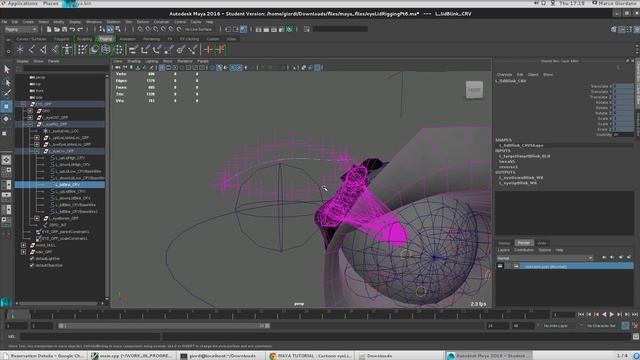
Task: Open the Channels menu in Channel Box
Action: 504,75
